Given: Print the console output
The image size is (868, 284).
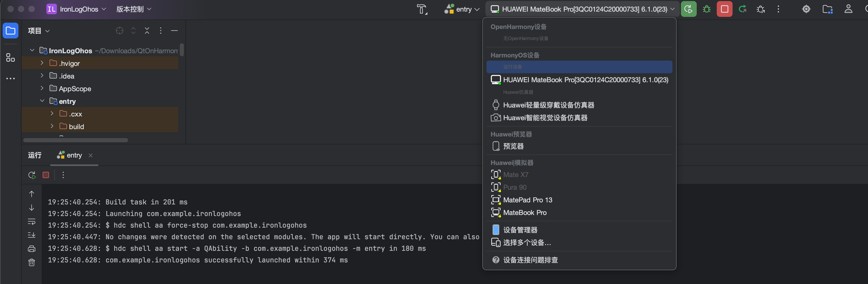Looking at the screenshot, I should [x=32, y=249].
